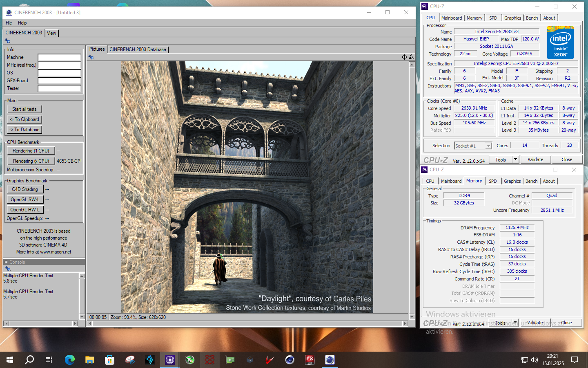Open the Tools dropdown arrow in CPU-Z Memory window
Viewport: 588px width, 368px height.
(515, 323)
